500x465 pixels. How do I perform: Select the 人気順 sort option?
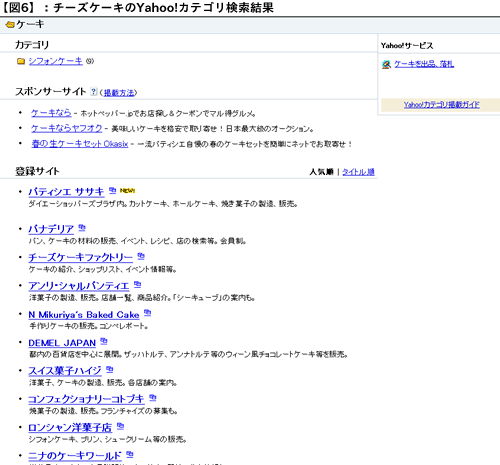(x=321, y=172)
